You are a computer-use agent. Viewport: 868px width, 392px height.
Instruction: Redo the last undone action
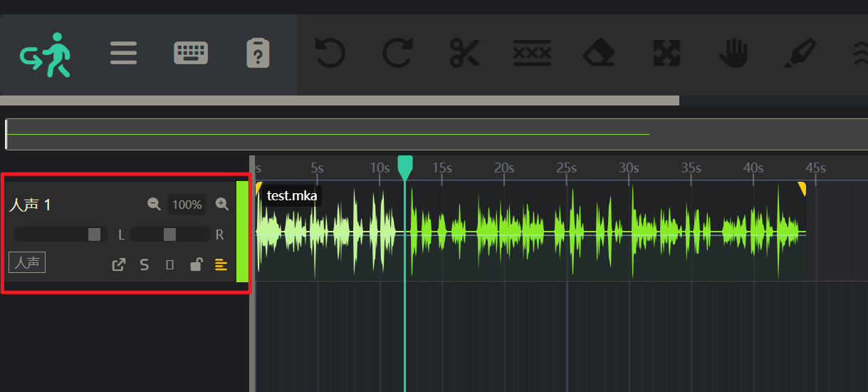pos(397,53)
